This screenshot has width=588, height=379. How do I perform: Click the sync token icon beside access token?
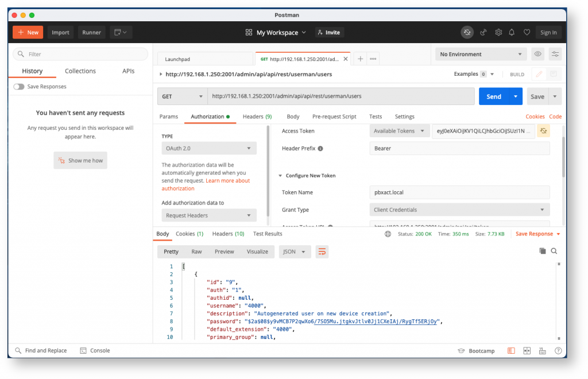(x=543, y=131)
